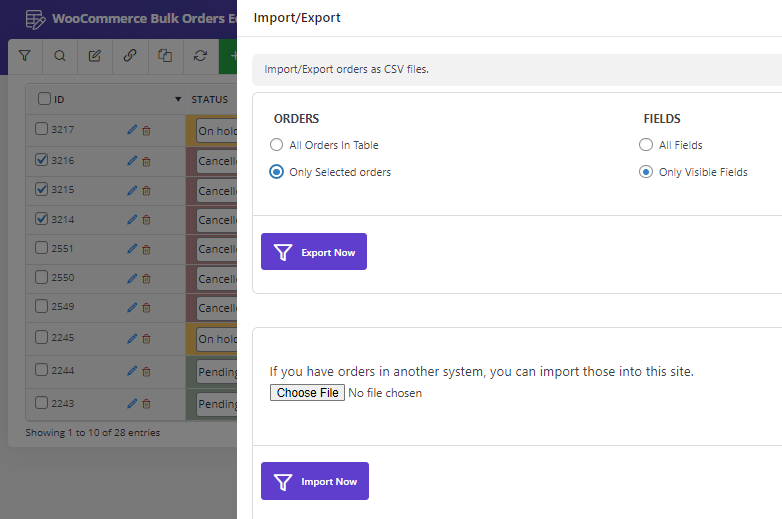Screen dimensions: 782x519
Task: Check the order 2550 checkbox
Action: pyautogui.click(x=41, y=277)
